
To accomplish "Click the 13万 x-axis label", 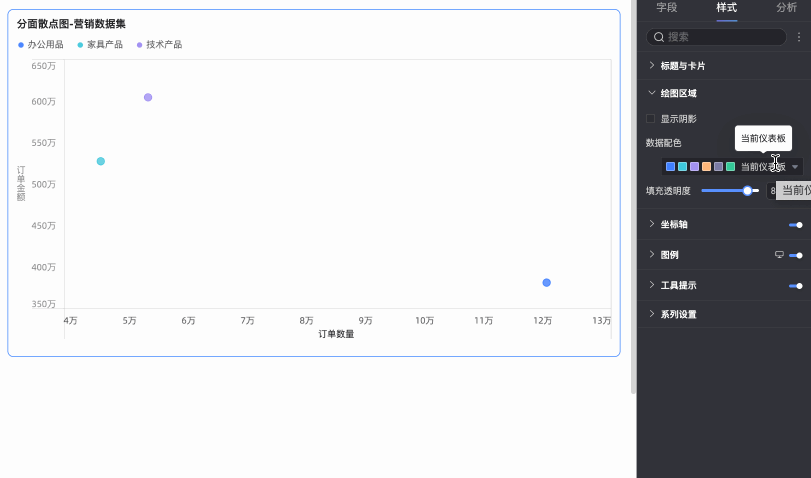I will coord(602,321).
